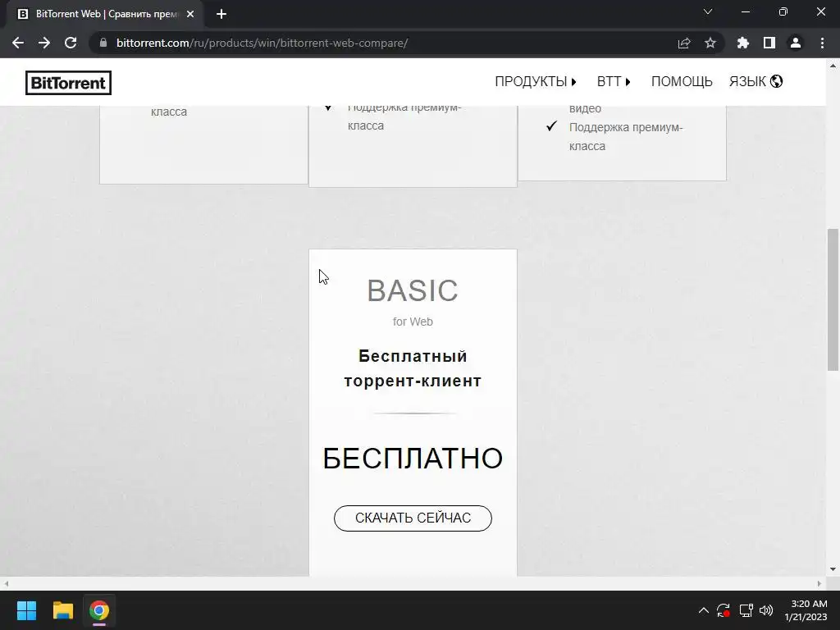Open the ПОМОЩЬ page
Screen dimensions: 840x630
[x=682, y=81]
